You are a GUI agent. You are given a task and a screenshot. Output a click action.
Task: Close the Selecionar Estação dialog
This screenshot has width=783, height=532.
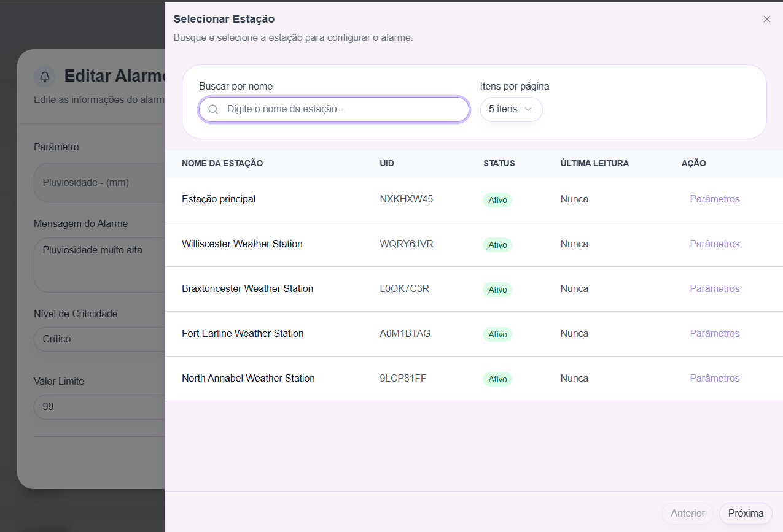pyautogui.click(x=766, y=19)
